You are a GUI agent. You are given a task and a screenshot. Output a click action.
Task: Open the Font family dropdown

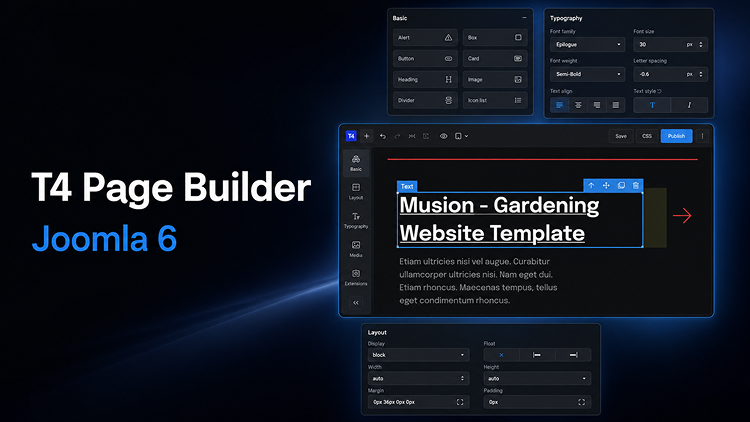tap(587, 44)
